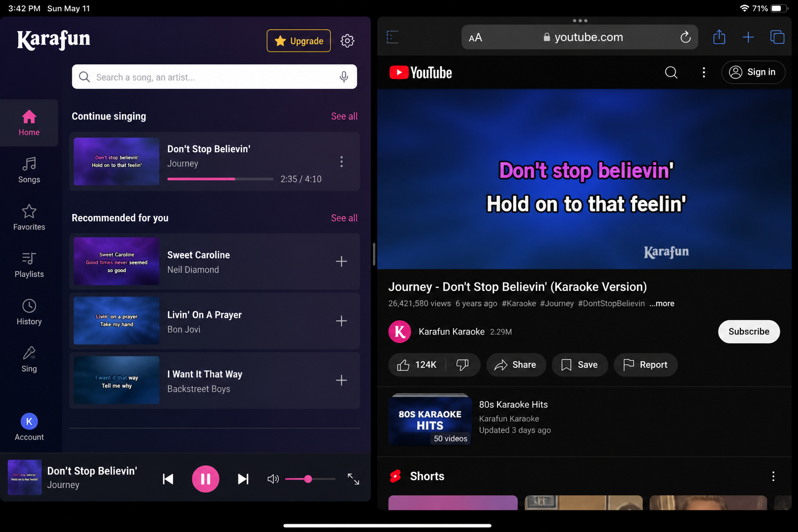Screen dimensions: 798x532
Task: See all Continue singing songs
Action: click(x=344, y=116)
